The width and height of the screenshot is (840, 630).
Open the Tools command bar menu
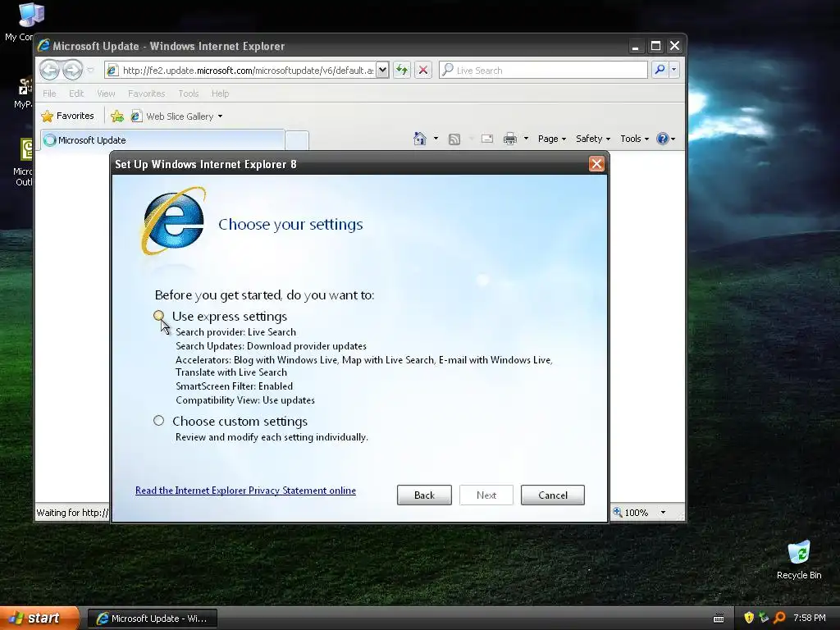click(x=634, y=139)
